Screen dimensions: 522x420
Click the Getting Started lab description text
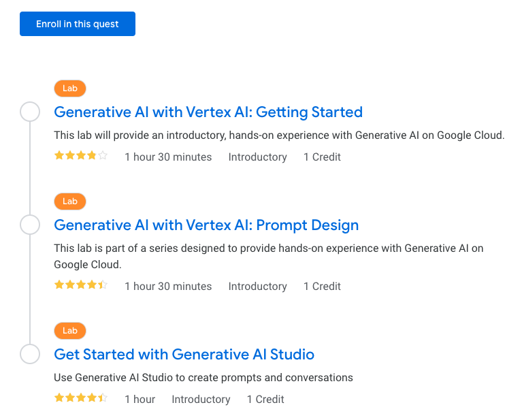coord(279,135)
